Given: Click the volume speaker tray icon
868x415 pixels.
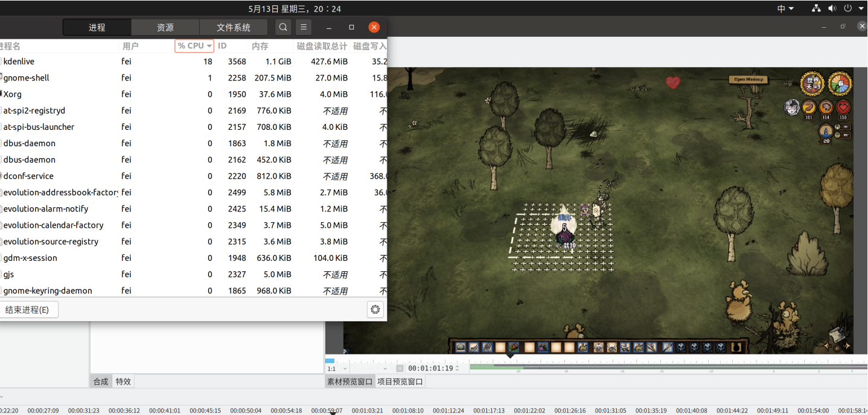Looking at the screenshot, I should point(832,8).
